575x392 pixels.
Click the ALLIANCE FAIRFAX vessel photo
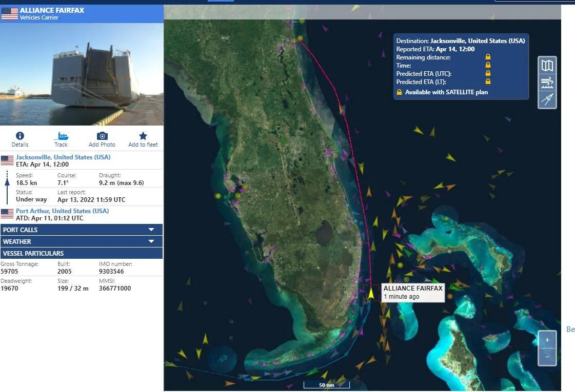pos(82,74)
